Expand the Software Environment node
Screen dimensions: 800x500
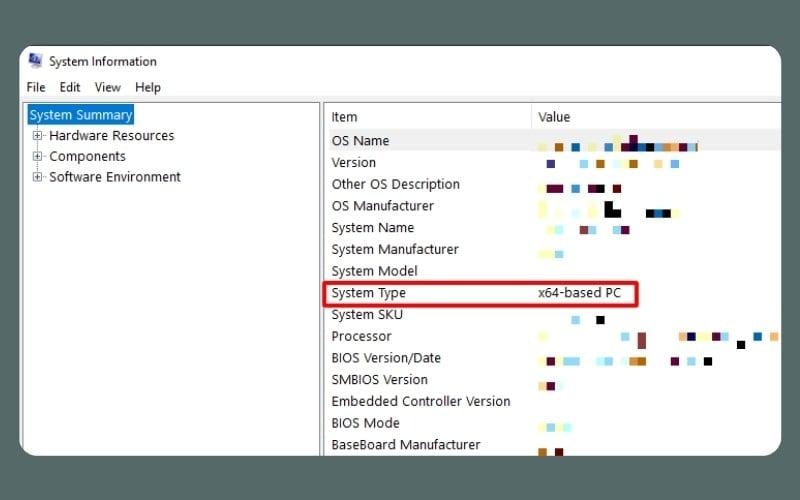pyautogui.click(x=38, y=177)
